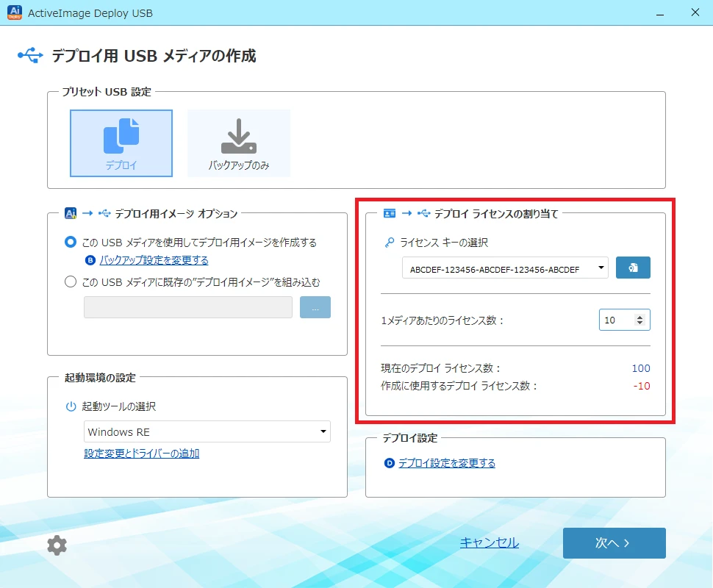Click the 1メディアあたりのライセンス数 label
This screenshot has height=588, width=713.
click(443, 320)
